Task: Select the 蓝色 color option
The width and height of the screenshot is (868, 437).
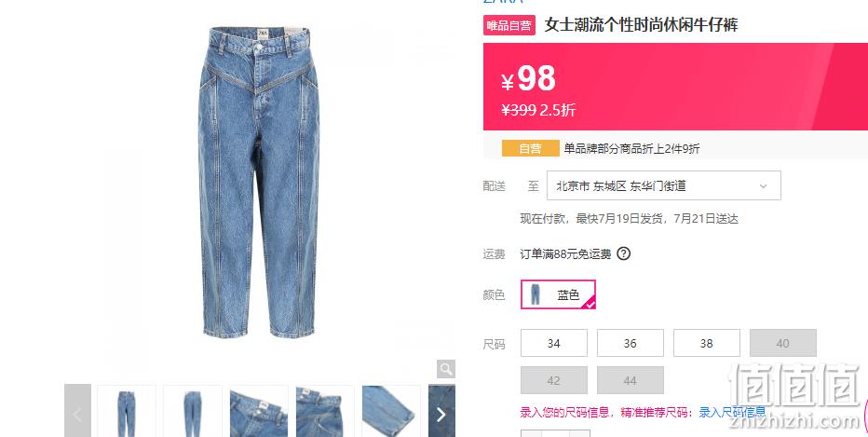Action: 558,294
